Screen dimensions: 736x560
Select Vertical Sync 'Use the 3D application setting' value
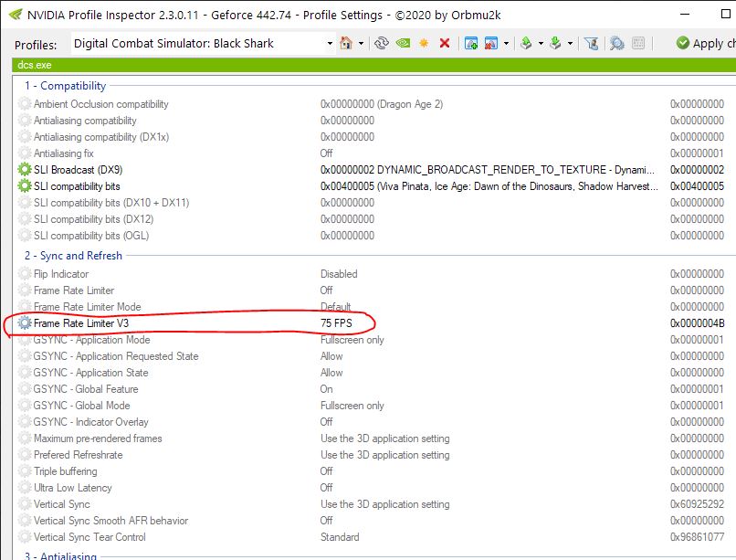pos(385,503)
